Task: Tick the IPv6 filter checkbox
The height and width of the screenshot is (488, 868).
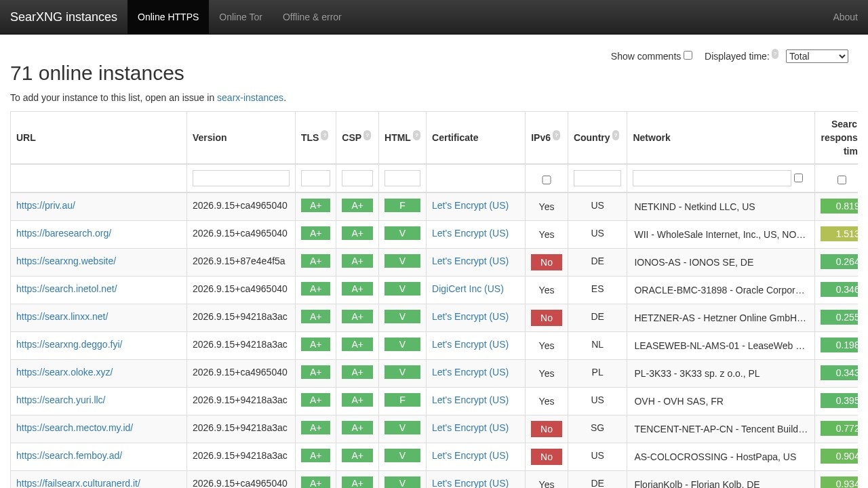Action: (547, 180)
